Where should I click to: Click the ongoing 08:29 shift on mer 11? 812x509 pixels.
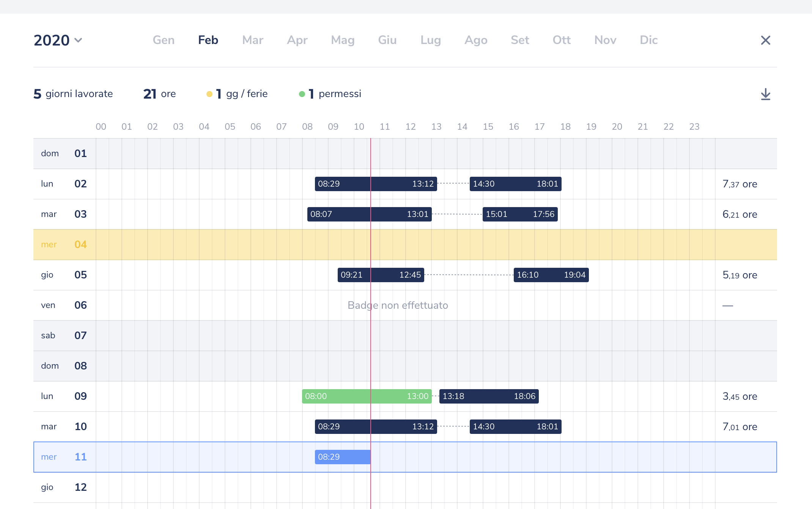pos(342,457)
